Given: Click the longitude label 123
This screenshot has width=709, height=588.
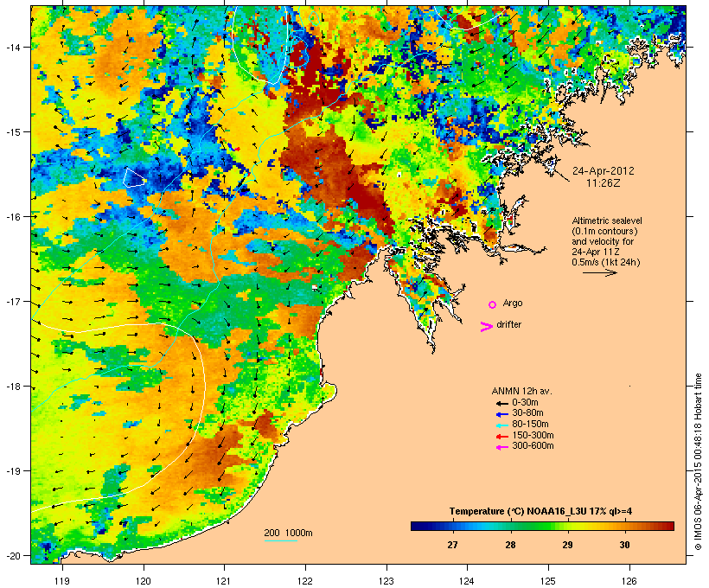Looking at the screenshot, I should 386,581.
